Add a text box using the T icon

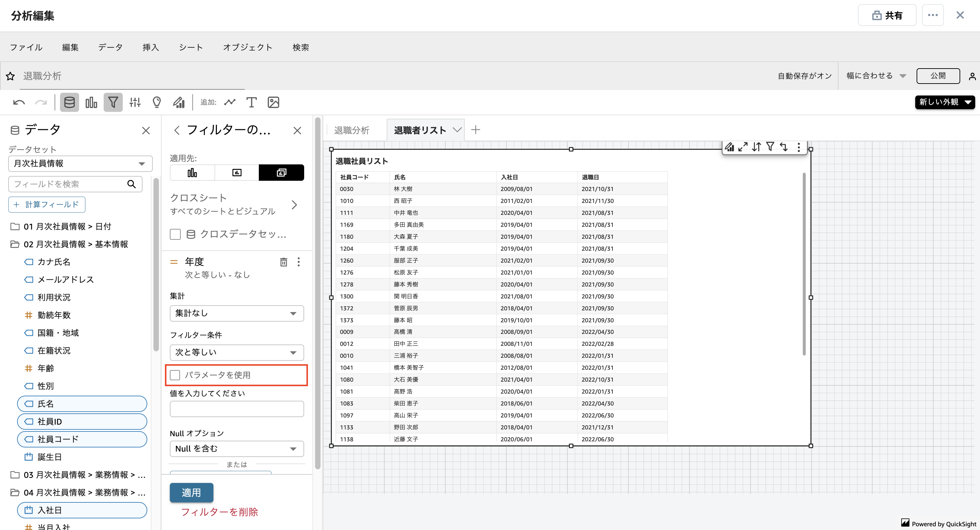coord(251,102)
